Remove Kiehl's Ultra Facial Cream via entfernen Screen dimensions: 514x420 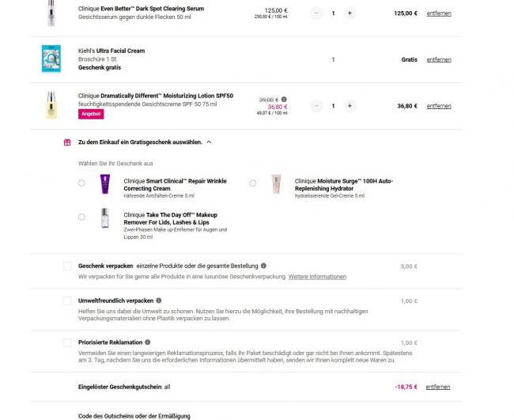click(x=438, y=59)
